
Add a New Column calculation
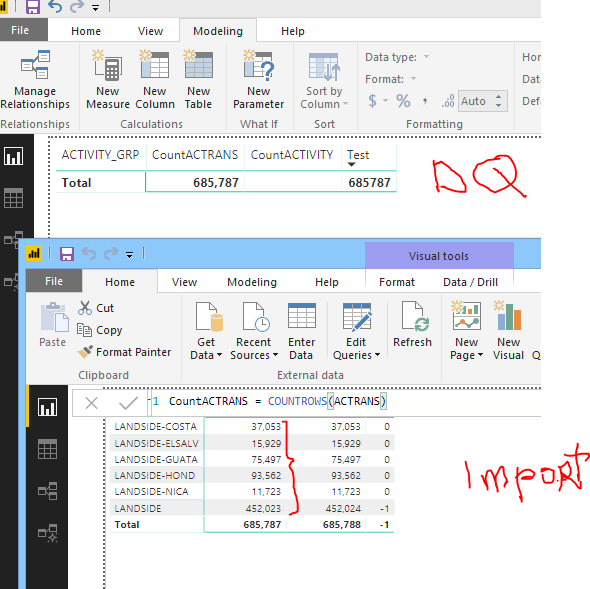click(155, 80)
